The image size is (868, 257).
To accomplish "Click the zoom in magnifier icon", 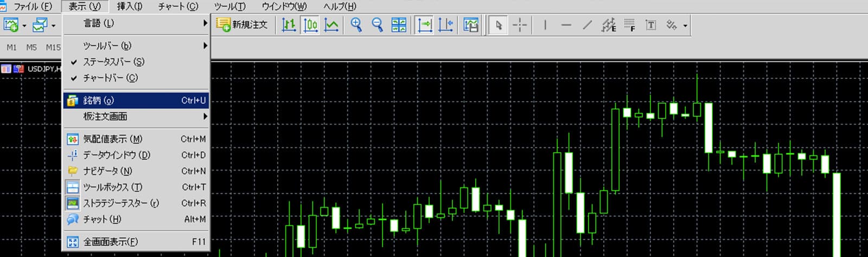I will (x=356, y=25).
